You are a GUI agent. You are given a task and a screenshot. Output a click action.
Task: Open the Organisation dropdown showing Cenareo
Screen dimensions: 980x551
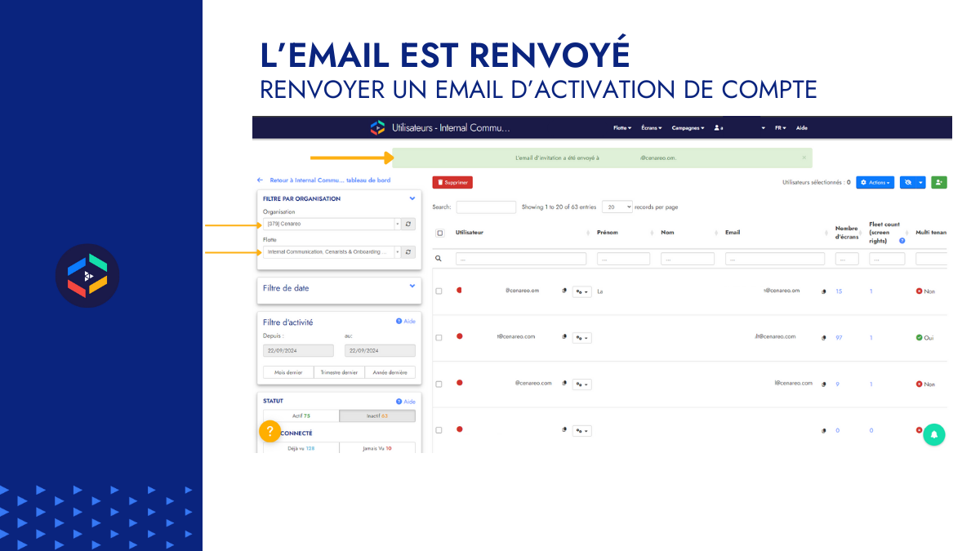[x=332, y=224]
